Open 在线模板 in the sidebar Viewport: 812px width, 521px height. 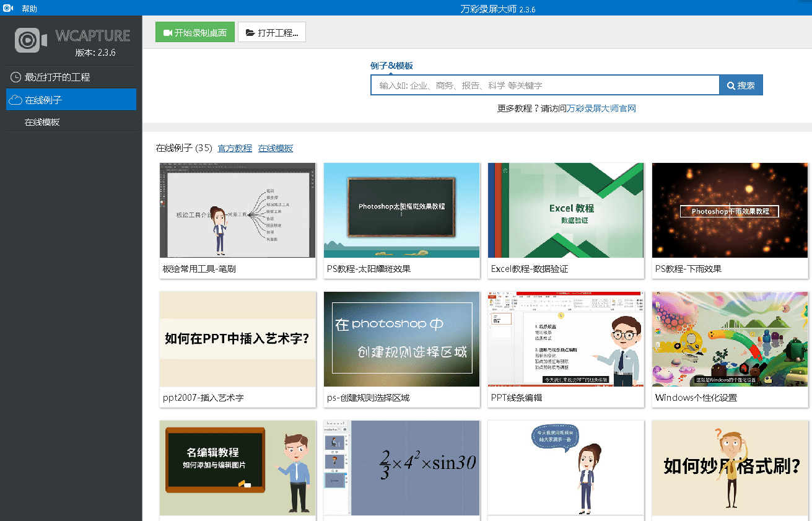(x=71, y=122)
